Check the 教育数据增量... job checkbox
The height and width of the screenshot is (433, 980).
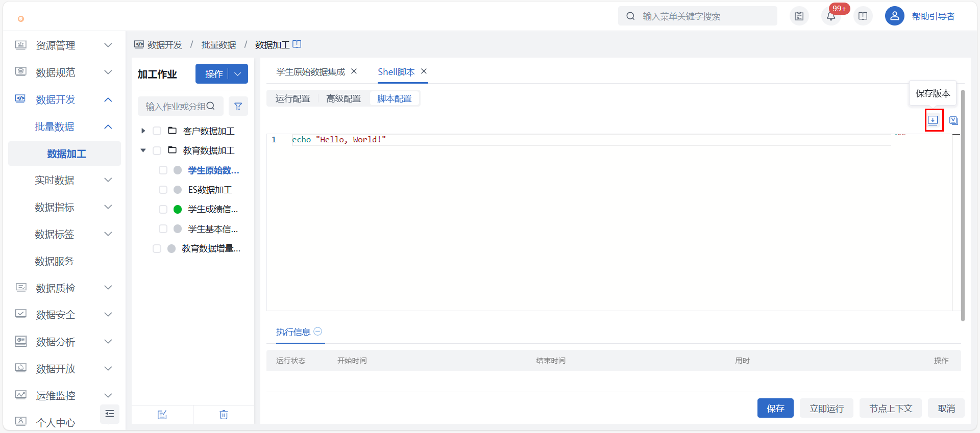coord(157,248)
